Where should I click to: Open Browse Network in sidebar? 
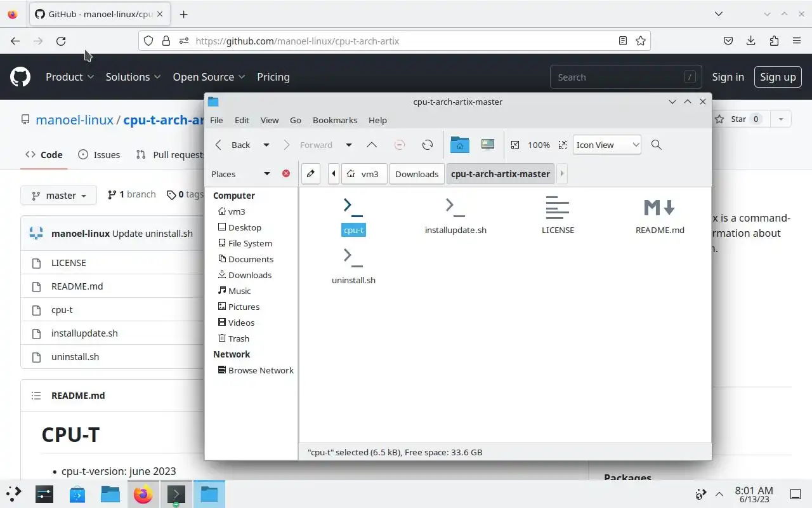tap(256, 370)
